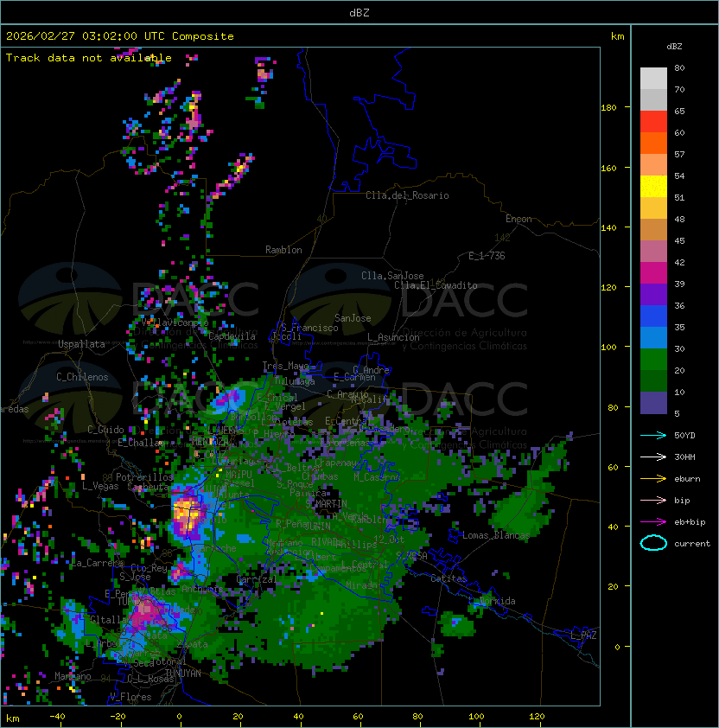Viewport: 719px width, 728px height.
Task: Pick the purple swatch between 39 and 36
Action: [653, 294]
